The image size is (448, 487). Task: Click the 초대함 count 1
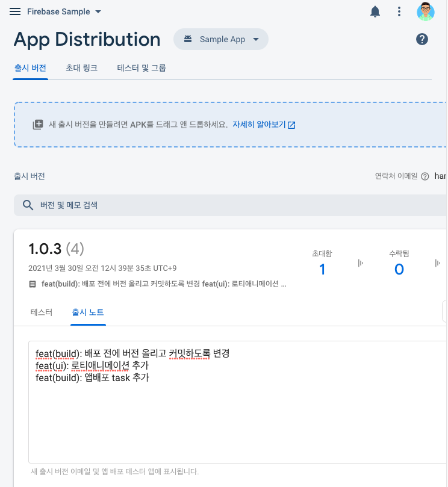coord(322,269)
